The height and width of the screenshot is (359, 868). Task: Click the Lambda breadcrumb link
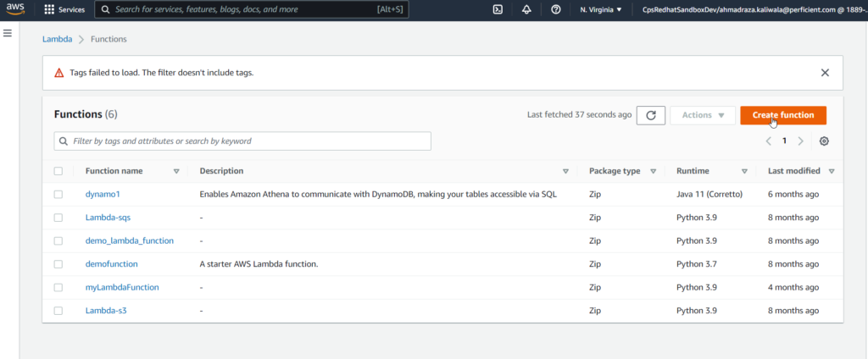pyautogui.click(x=57, y=39)
